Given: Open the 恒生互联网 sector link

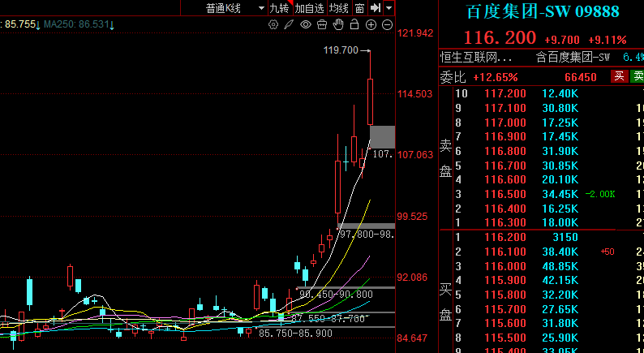Looking at the screenshot, I should point(476,58).
